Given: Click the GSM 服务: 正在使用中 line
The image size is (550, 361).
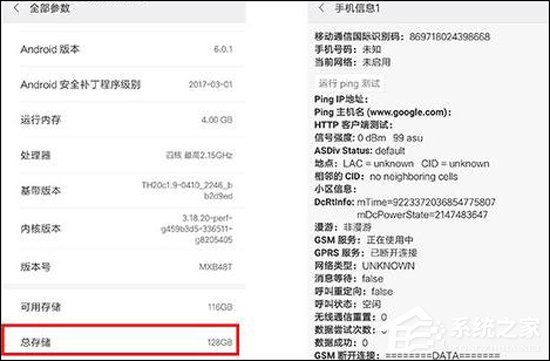Looking at the screenshot, I should pyautogui.click(x=364, y=240).
